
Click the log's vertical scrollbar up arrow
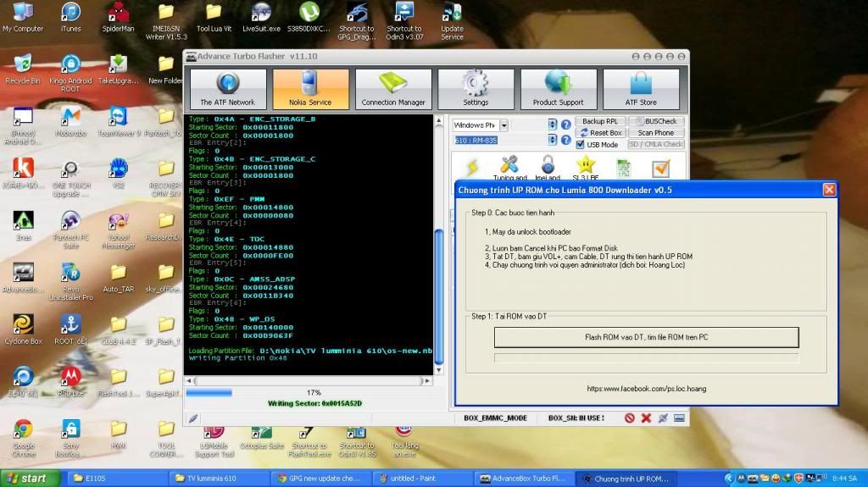(x=439, y=120)
